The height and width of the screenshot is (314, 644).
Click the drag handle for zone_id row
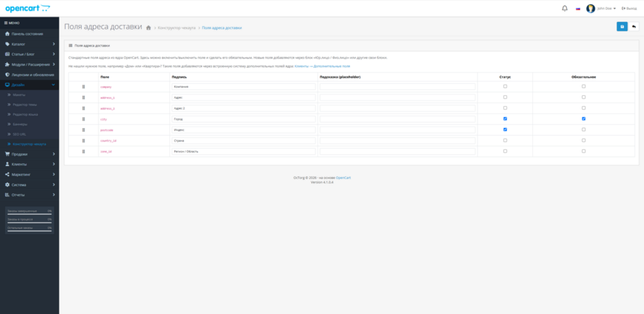83,151
